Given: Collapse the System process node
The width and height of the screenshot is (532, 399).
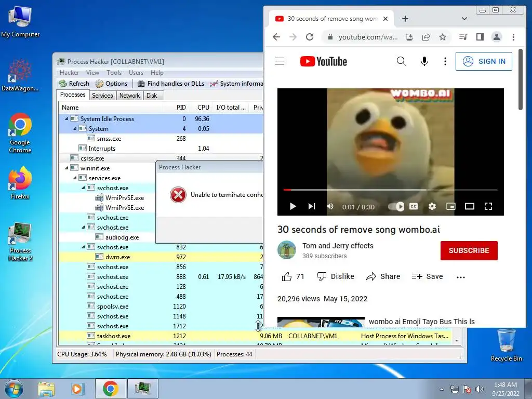Looking at the screenshot, I should coord(75,129).
